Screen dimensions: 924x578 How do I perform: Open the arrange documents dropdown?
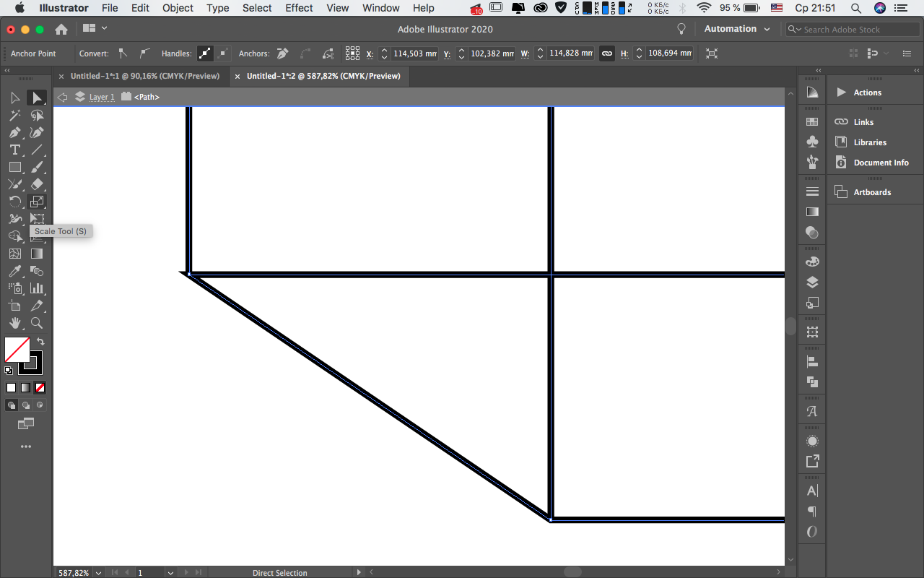[95, 29]
